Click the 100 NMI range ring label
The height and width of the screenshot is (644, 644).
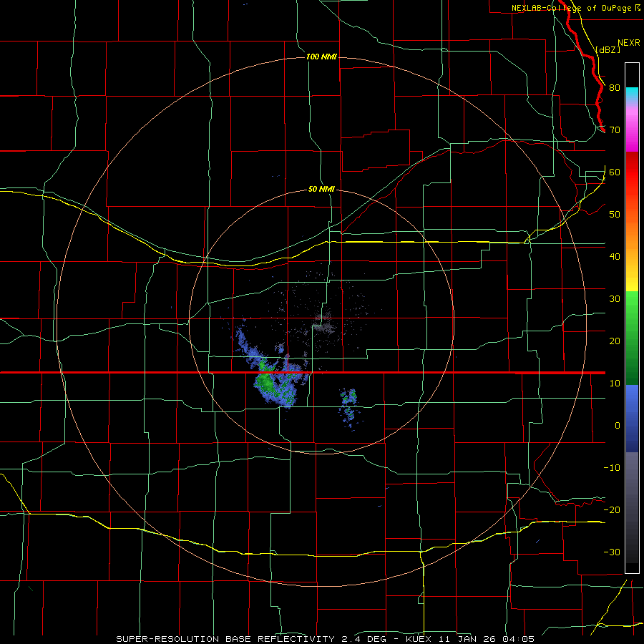point(321,57)
